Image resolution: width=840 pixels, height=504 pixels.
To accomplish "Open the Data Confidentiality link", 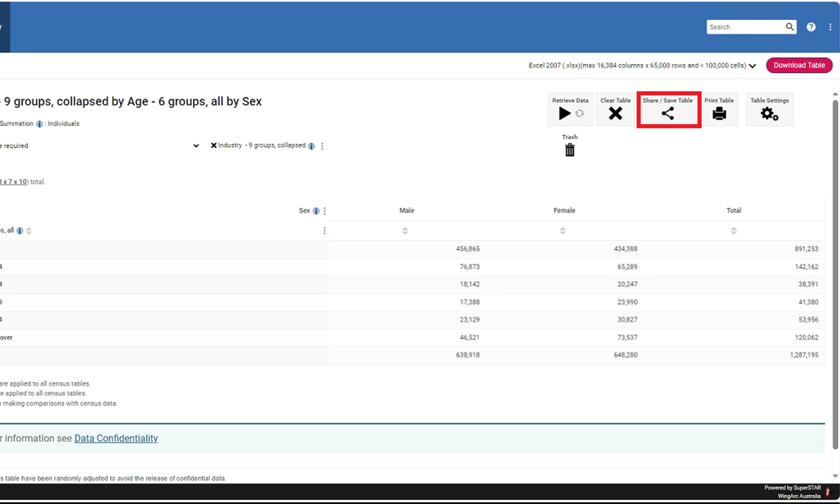I will coord(116,438).
